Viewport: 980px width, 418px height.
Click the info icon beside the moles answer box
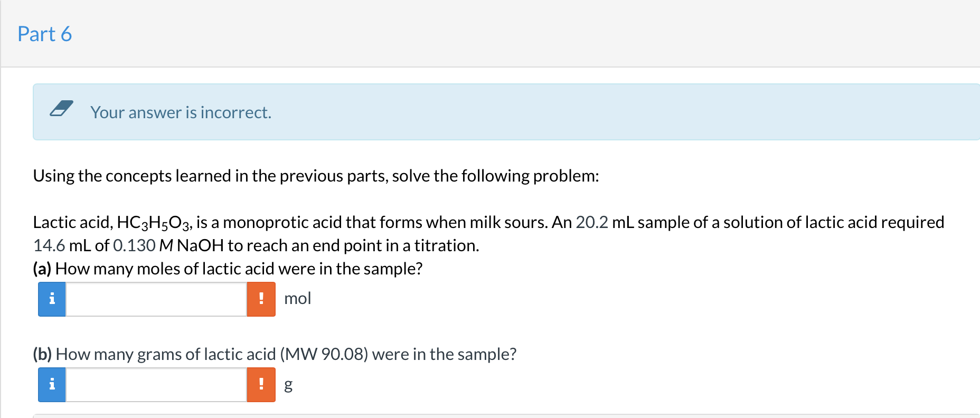pyautogui.click(x=51, y=298)
